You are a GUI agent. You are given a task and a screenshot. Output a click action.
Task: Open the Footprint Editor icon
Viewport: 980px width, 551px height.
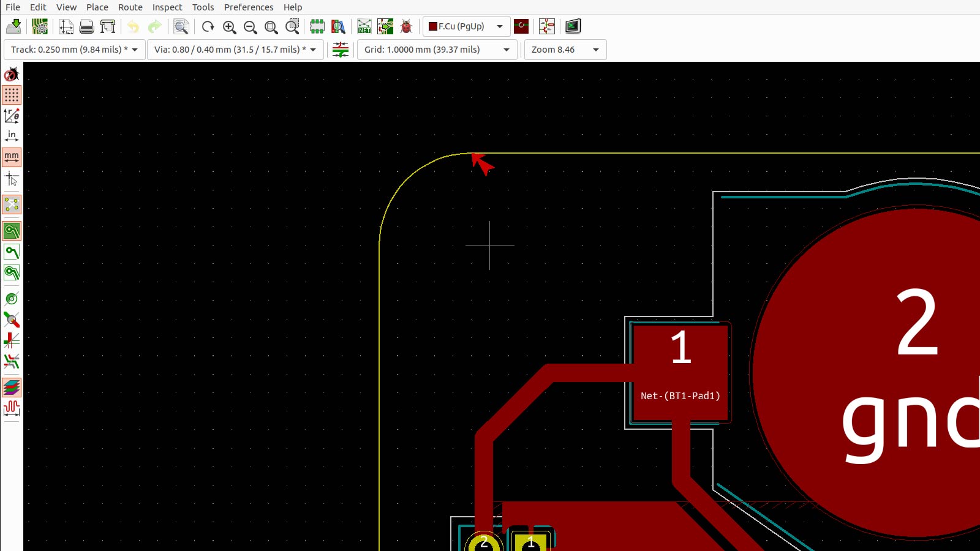coord(317,26)
